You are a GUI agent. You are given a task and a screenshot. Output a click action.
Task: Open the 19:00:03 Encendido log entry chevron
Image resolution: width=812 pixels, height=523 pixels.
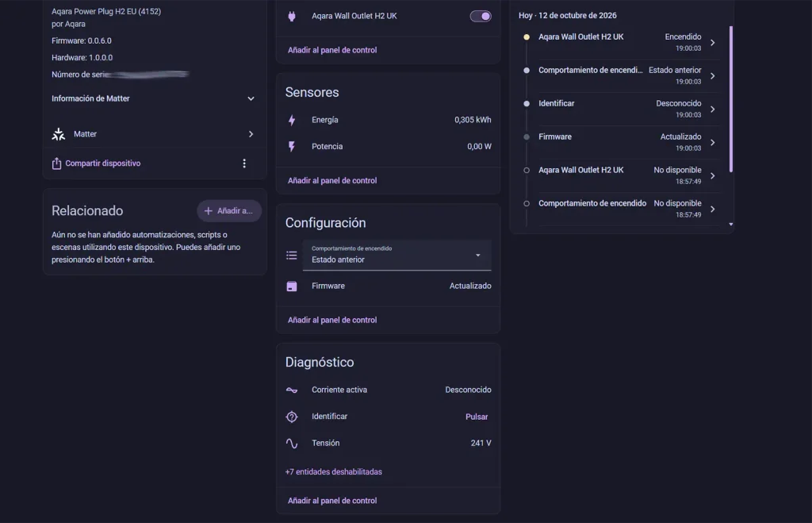click(x=713, y=43)
